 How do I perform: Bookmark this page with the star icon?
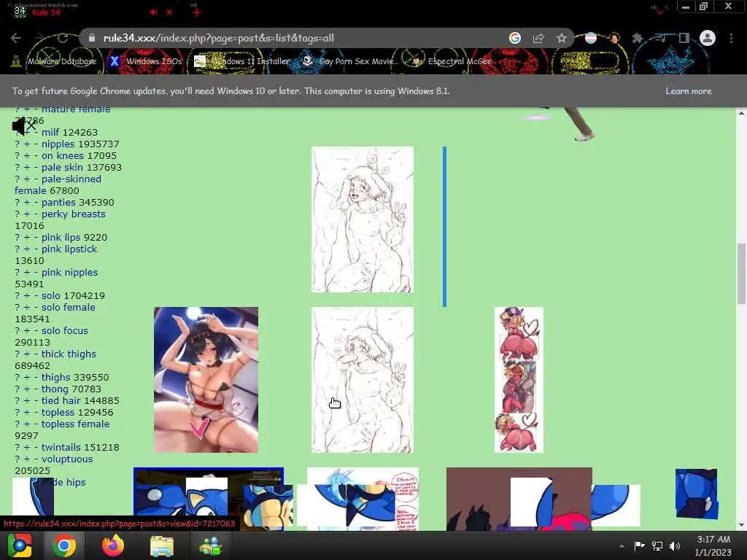point(562,38)
